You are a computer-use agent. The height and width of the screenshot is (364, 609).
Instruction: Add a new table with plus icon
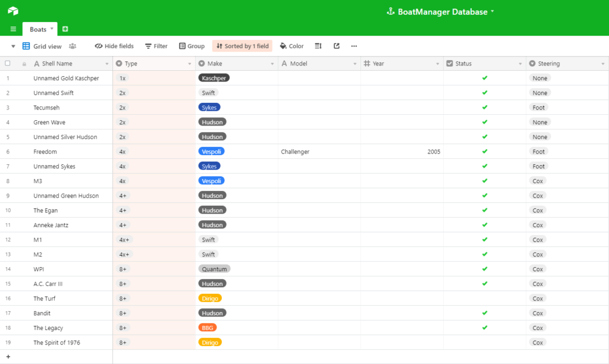pyautogui.click(x=65, y=29)
